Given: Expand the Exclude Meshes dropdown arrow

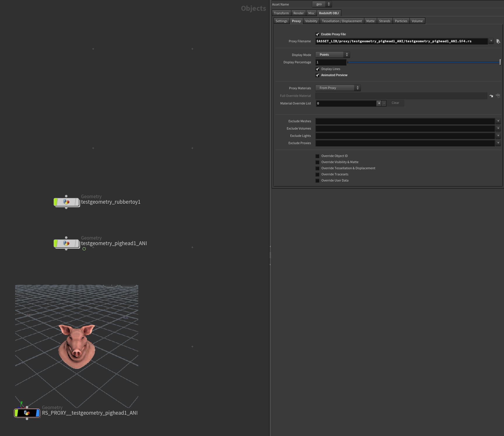Looking at the screenshot, I should coord(498,121).
